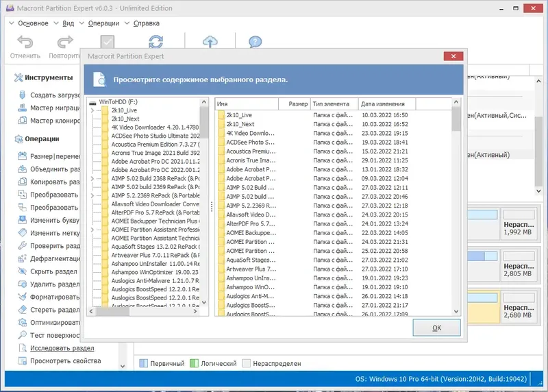Click the Refresh arrows toolbar icon
The image size is (548, 392).
coord(156,42)
